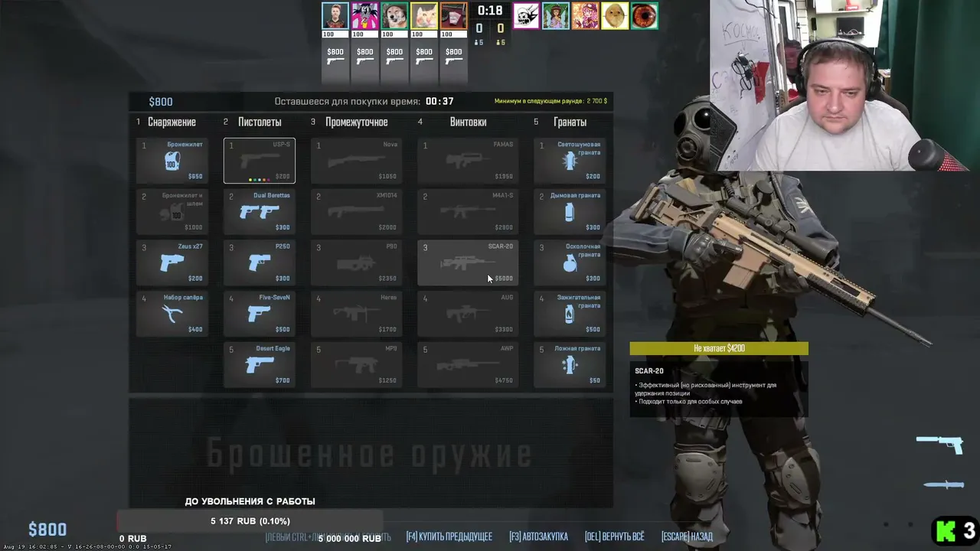Select the Shiba dog teammate avatar
Viewport: 980px width, 551px height.
coord(394,16)
